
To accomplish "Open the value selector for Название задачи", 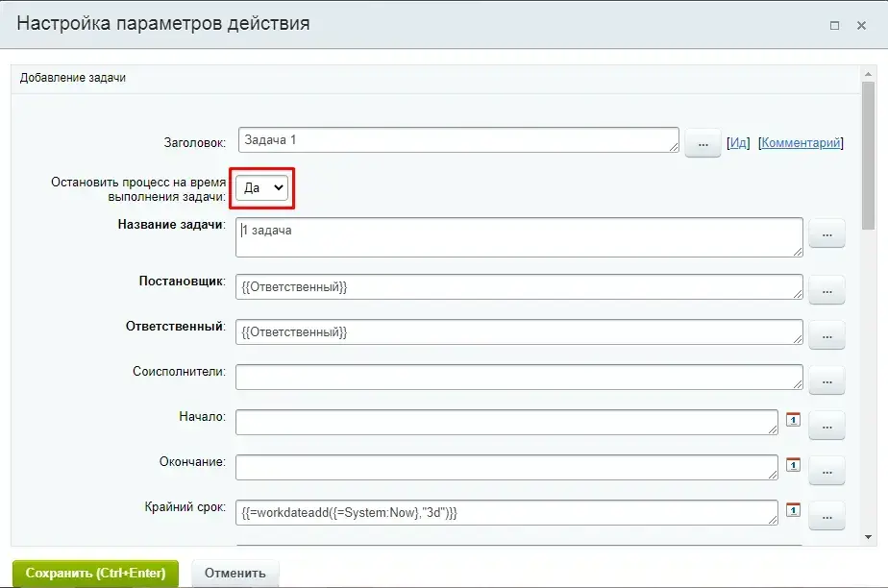I will [826, 233].
